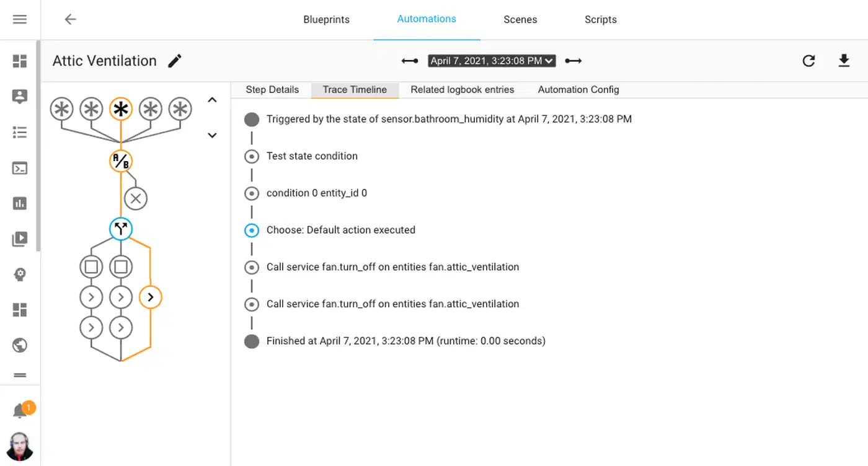868x466 pixels.
Task: Click the down chevron beside the graph
Action: pyautogui.click(x=212, y=135)
